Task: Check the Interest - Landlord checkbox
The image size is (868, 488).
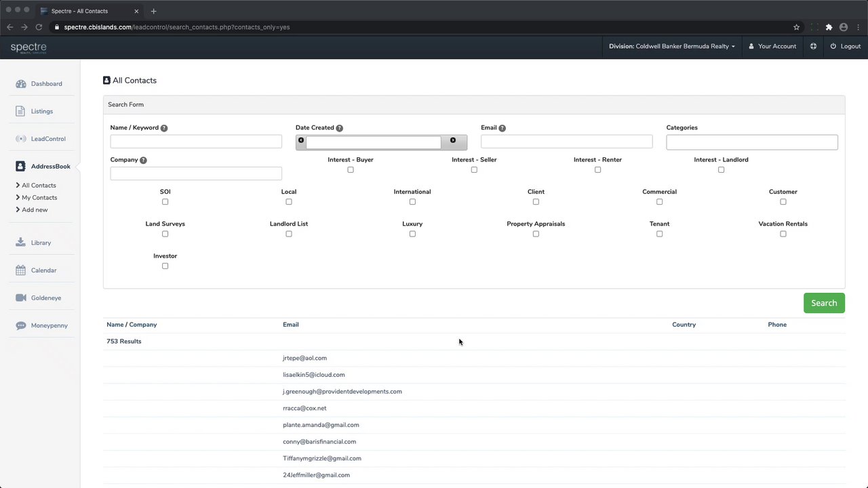Action: pyautogui.click(x=721, y=169)
